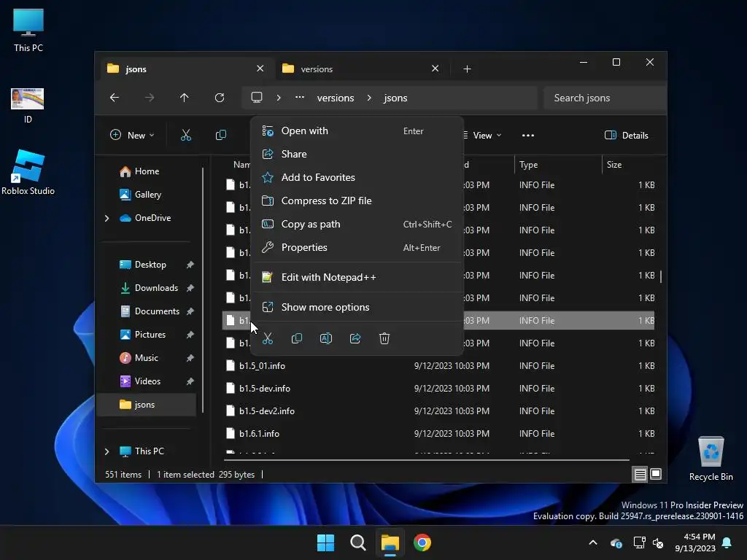Select file b1.5-dev2.info
This screenshot has height=560, width=747.
click(438, 411)
